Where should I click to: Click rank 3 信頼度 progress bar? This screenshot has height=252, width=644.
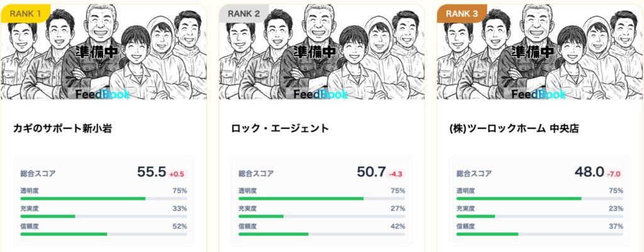(540, 234)
